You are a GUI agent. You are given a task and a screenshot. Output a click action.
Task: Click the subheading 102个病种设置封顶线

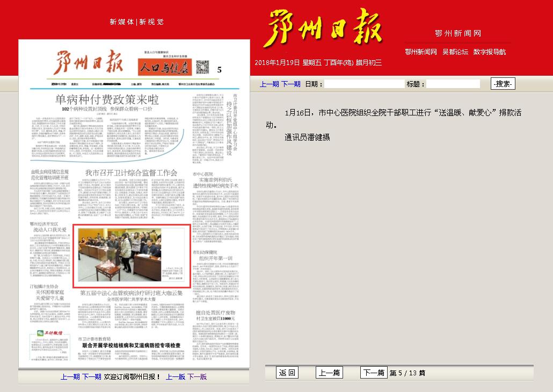[84, 109]
